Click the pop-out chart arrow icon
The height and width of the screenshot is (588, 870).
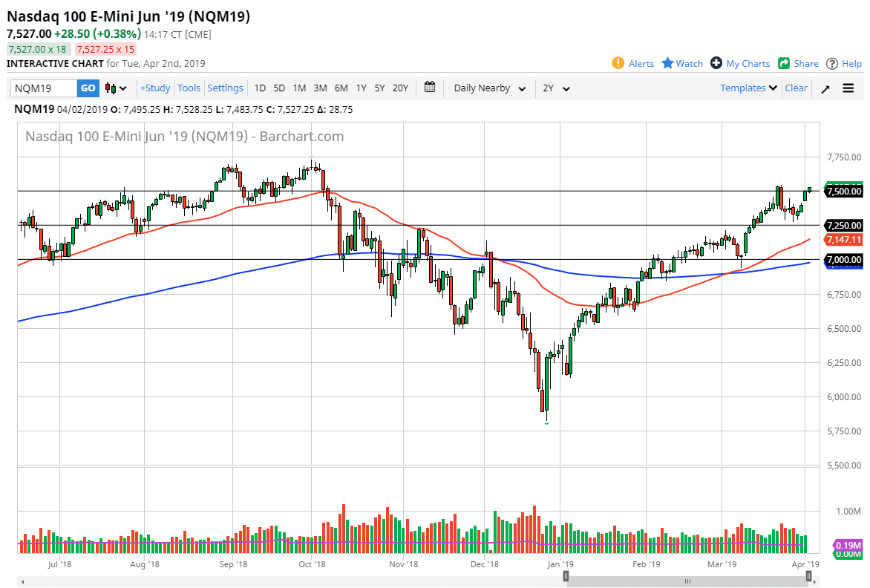tap(825, 88)
